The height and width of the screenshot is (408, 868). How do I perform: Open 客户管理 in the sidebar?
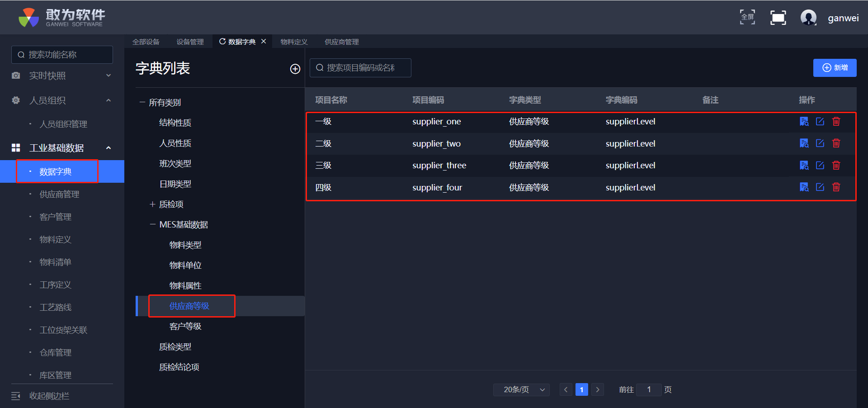click(56, 217)
